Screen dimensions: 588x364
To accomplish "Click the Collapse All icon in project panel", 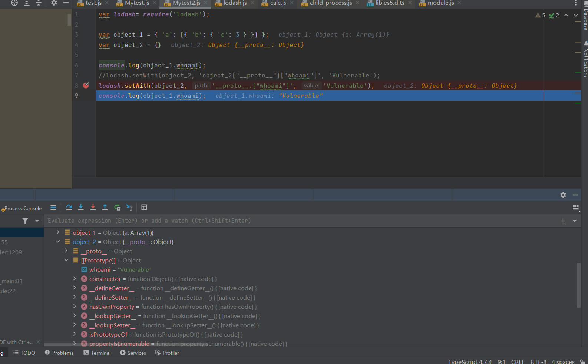I will [x=39, y=3].
